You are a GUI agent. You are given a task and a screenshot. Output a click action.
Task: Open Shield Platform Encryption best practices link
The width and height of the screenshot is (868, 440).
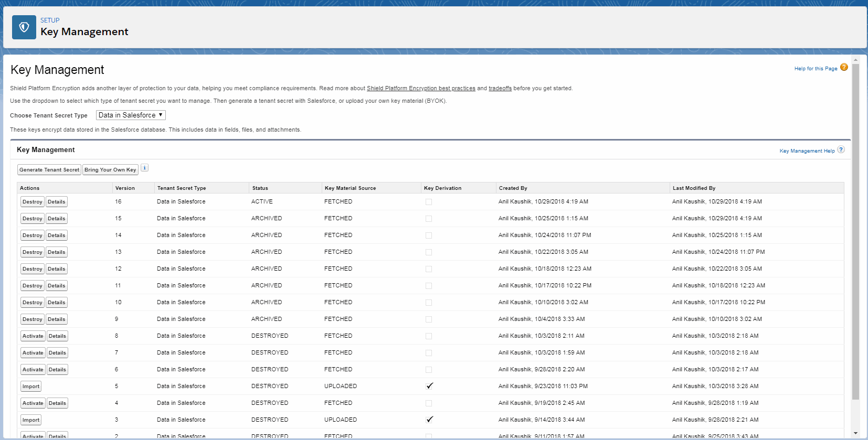pyautogui.click(x=421, y=89)
